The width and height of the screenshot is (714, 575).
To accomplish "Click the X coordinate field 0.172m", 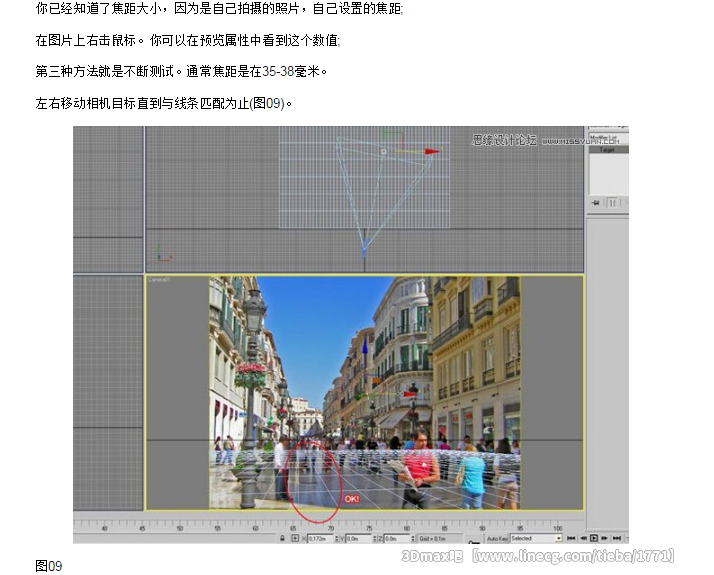I will [x=321, y=539].
